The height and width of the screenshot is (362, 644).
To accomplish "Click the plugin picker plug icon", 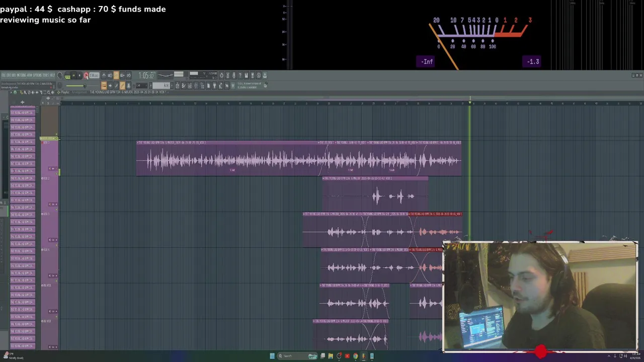I will click(214, 85).
